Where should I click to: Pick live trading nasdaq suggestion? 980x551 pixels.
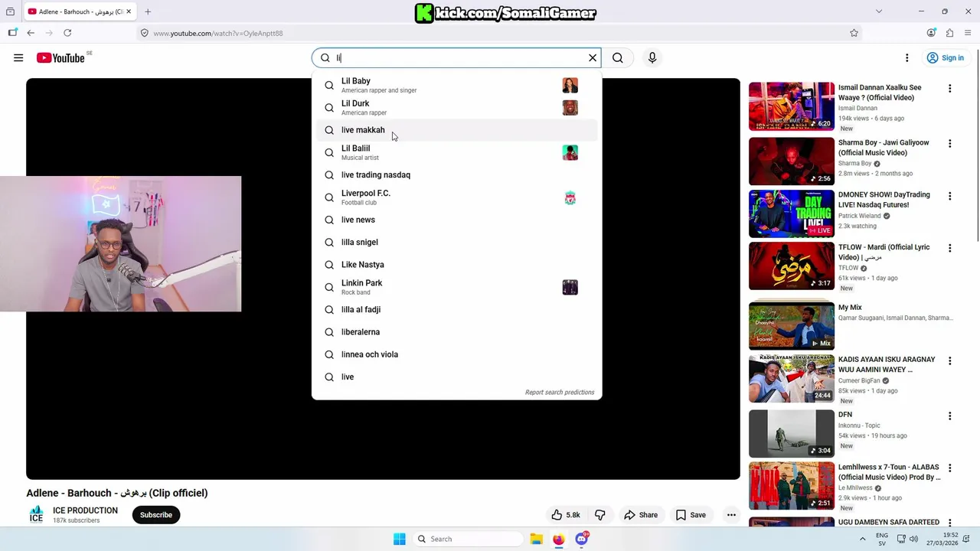pos(457,174)
